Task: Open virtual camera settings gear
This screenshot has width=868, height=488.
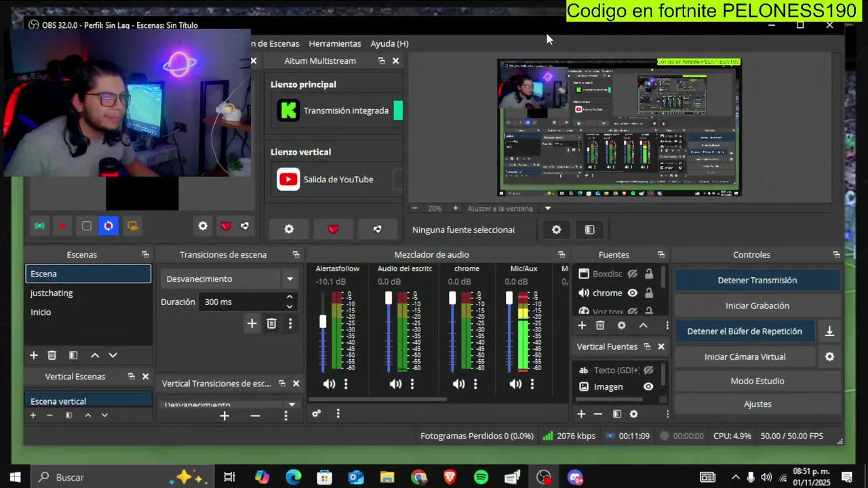Action: coord(829,357)
